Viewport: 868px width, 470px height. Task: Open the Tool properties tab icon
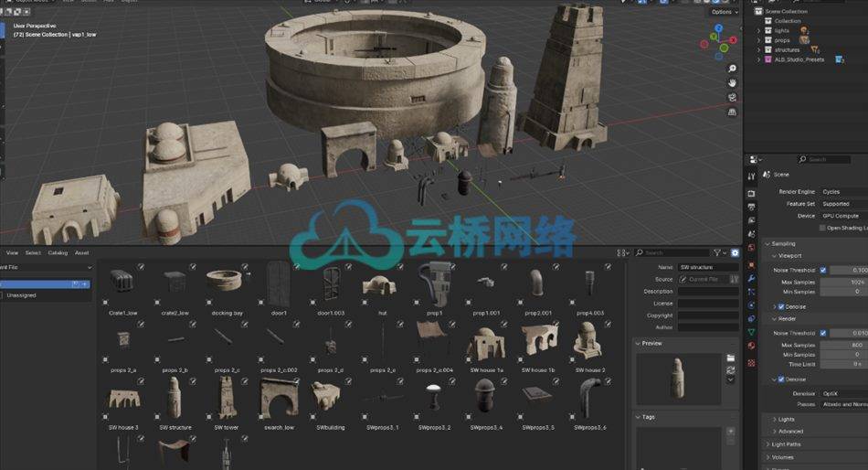pyautogui.click(x=751, y=176)
